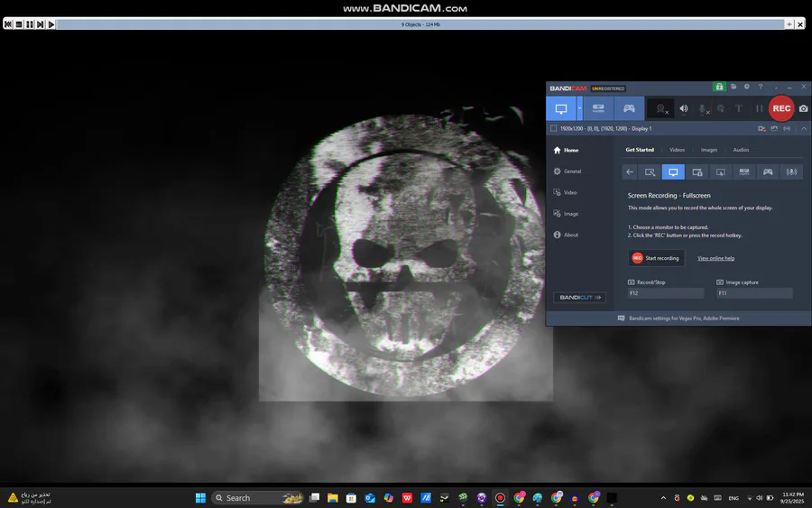Screen dimensions: 812x508
Task: Select around mouse recording mode icon
Action: tap(720, 172)
